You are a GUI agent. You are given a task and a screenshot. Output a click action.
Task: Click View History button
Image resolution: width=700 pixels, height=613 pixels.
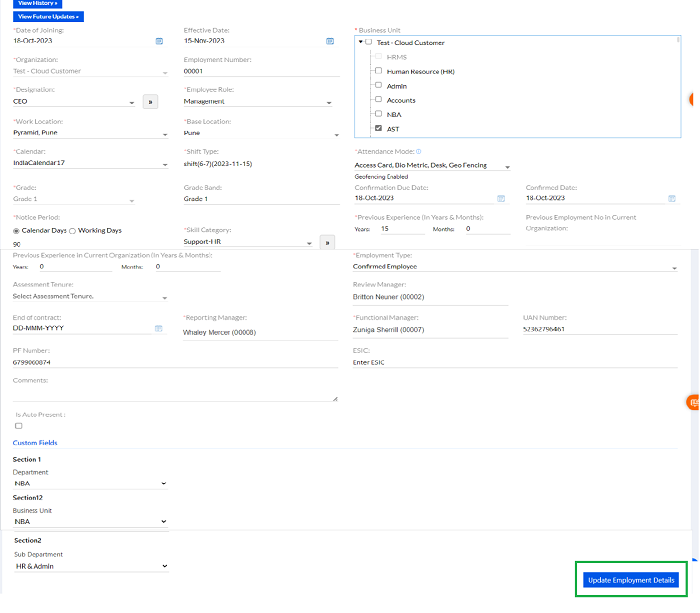click(x=38, y=4)
